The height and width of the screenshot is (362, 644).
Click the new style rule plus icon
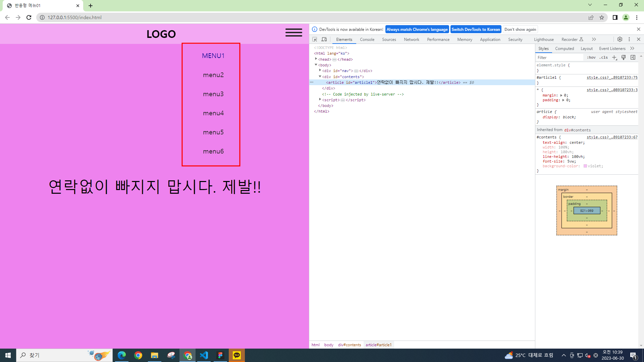[614, 57]
